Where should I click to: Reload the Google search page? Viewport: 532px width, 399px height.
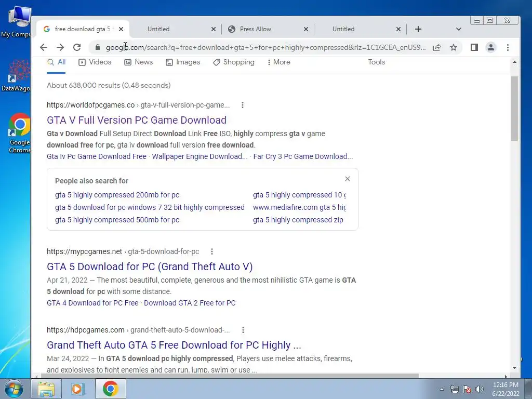pos(77,47)
